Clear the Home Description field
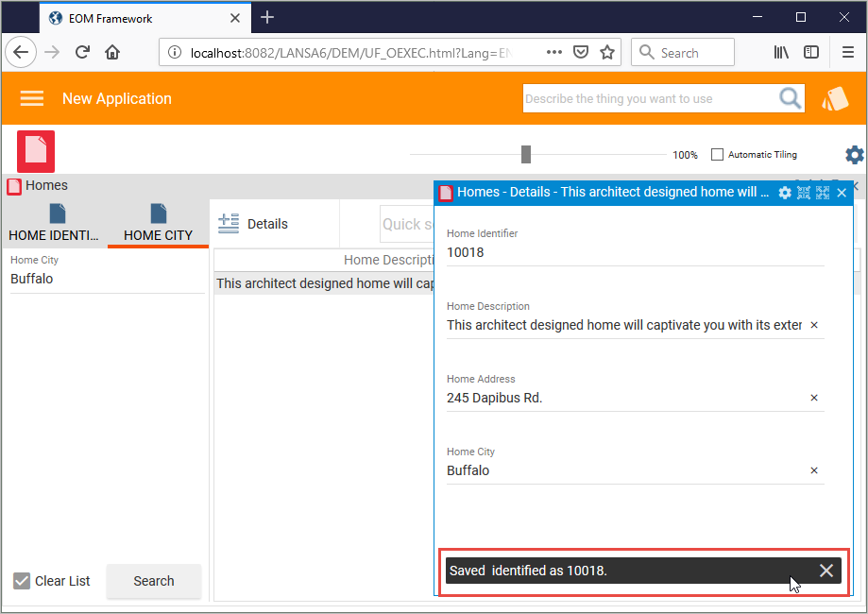The image size is (868, 614). pyautogui.click(x=814, y=325)
